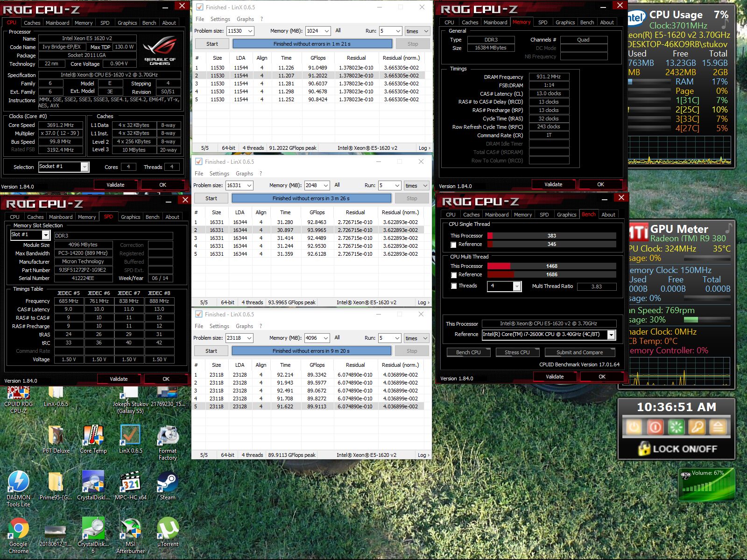
Task: Open Graphs menu in 16331 LinX window
Action: point(244,174)
